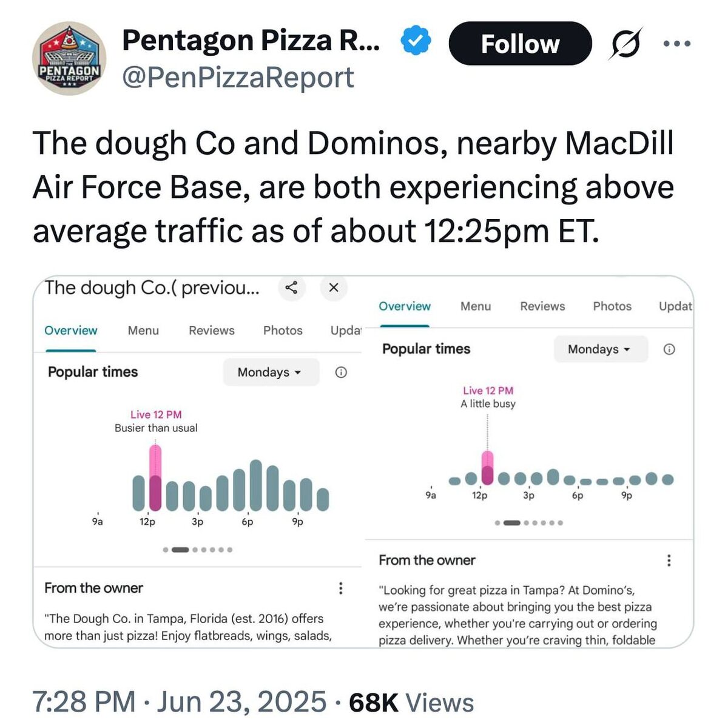Screen dimensions: 725x728
Task: Open the three-dot more options menu
Action: coord(677,44)
